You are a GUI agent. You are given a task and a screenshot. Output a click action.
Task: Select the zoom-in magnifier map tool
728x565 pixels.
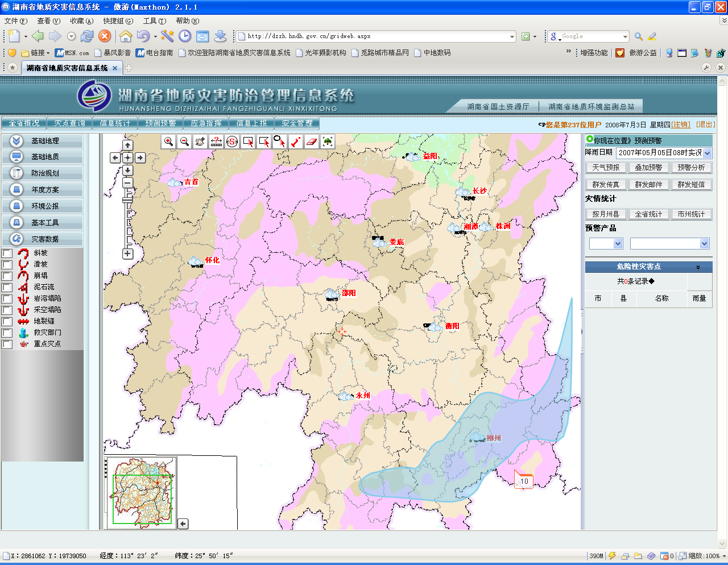pos(168,142)
